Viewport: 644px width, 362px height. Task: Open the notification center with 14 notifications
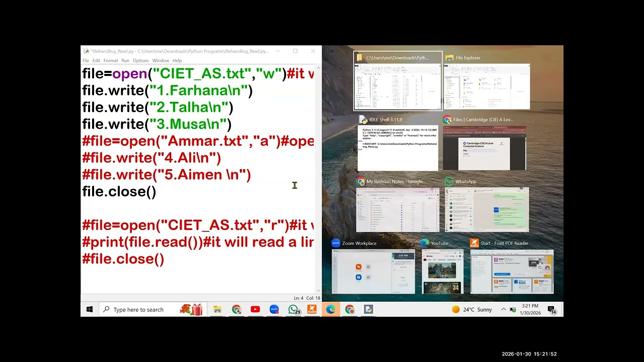click(552, 309)
